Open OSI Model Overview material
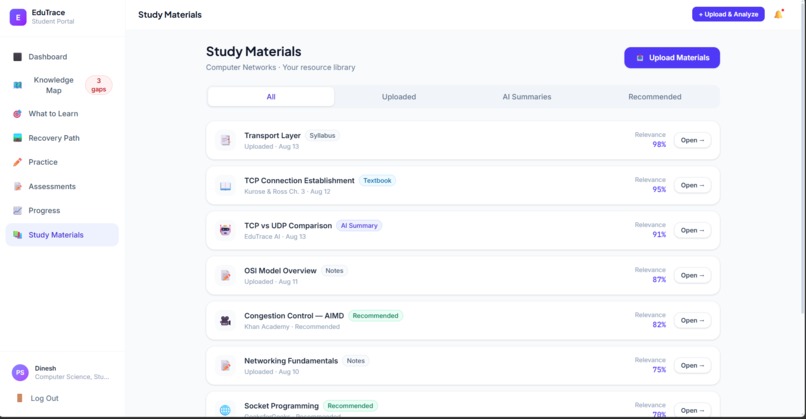The width and height of the screenshot is (806, 419). (x=692, y=275)
